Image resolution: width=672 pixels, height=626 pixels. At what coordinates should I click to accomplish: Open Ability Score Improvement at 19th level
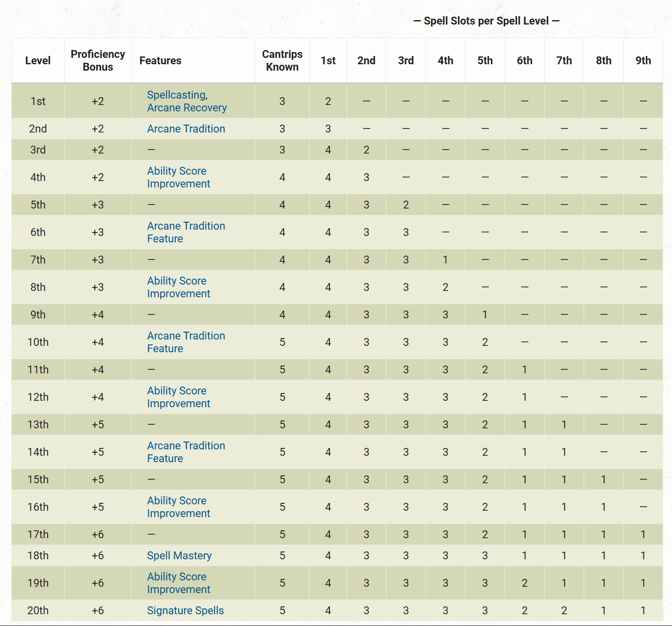pos(178,583)
